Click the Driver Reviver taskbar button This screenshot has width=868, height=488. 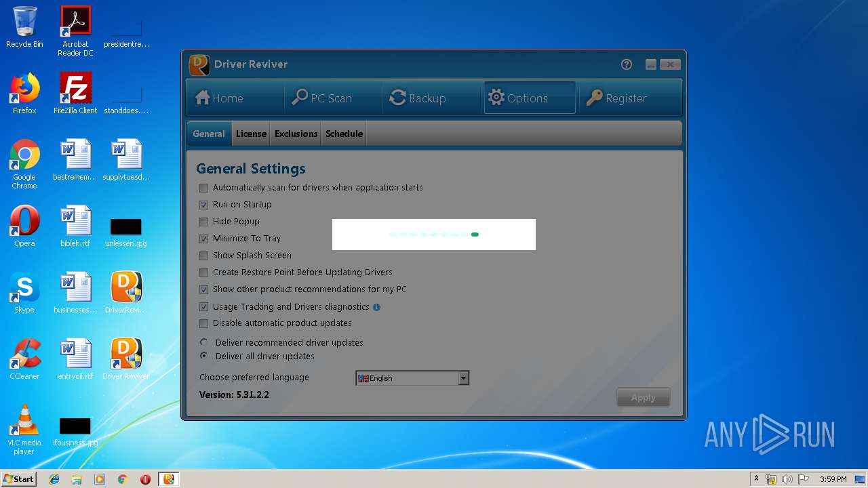pyautogui.click(x=168, y=479)
